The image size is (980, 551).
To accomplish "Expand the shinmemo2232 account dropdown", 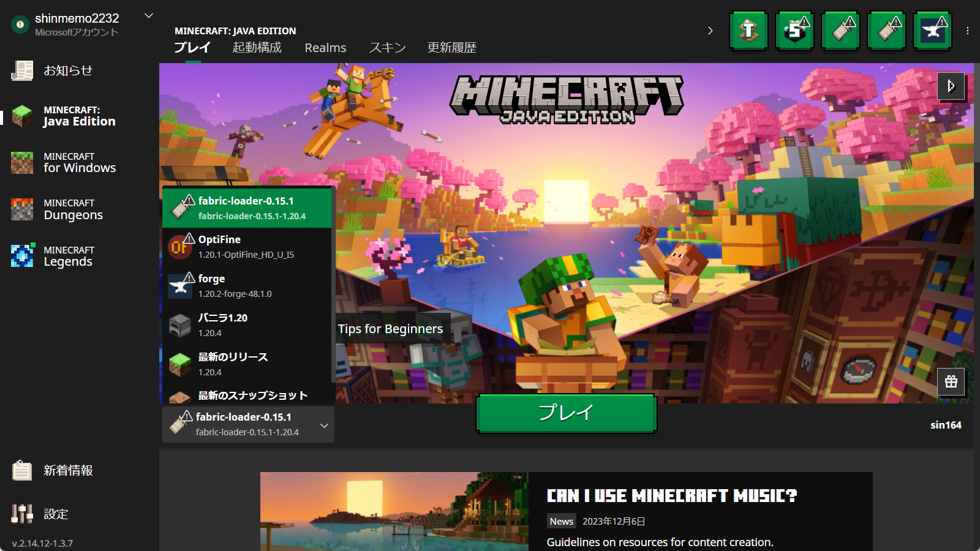I will tap(148, 16).
